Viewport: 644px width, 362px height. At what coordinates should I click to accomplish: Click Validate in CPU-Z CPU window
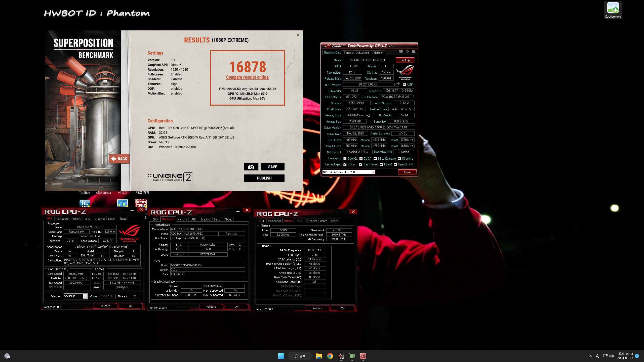click(105, 306)
